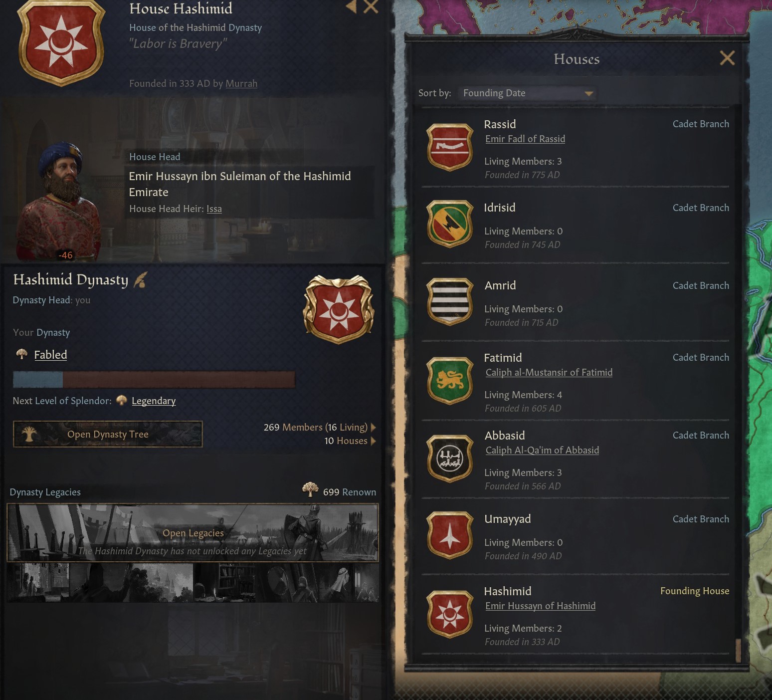Click the back arrow in the House Hashimid header
The width and height of the screenshot is (772, 700).
352,6
